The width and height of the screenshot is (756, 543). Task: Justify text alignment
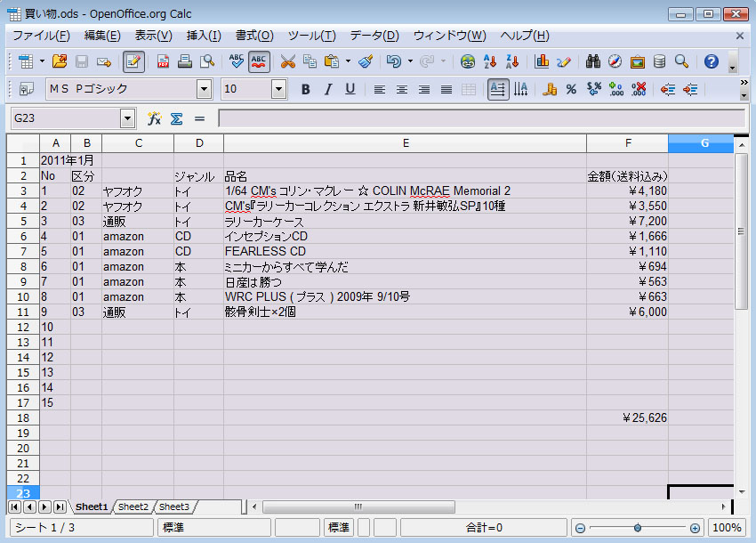[x=446, y=89]
